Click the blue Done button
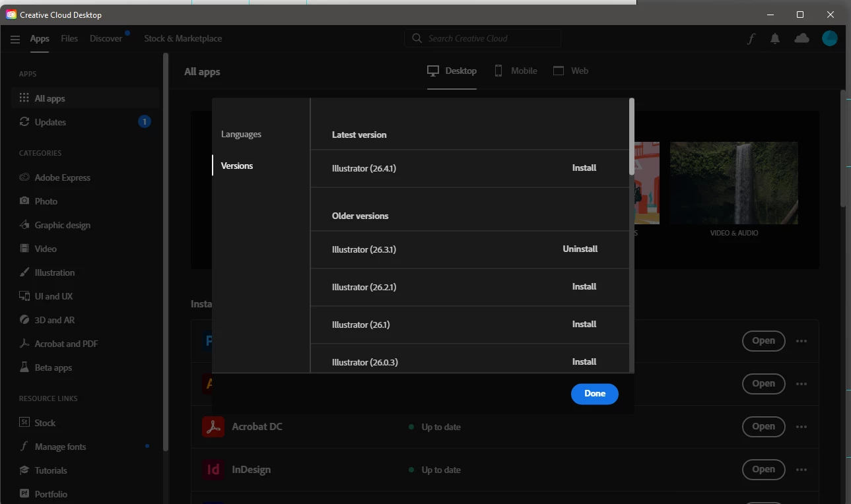The height and width of the screenshot is (504, 851). point(595,393)
